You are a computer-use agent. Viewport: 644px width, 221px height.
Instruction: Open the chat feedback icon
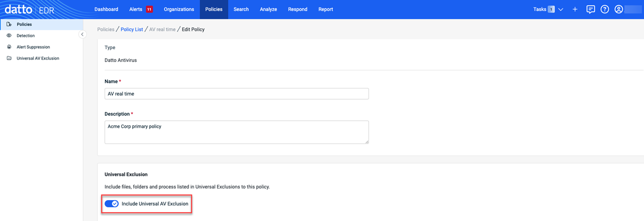pos(591,9)
